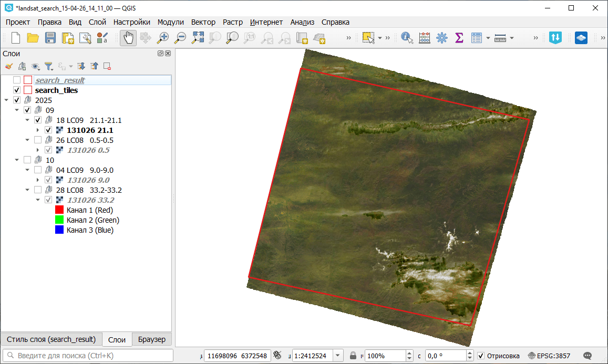This screenshot has width=608, height=364.
Task: Open the Стиль слоя (search_result) tab
Action: tap(51, 339)
